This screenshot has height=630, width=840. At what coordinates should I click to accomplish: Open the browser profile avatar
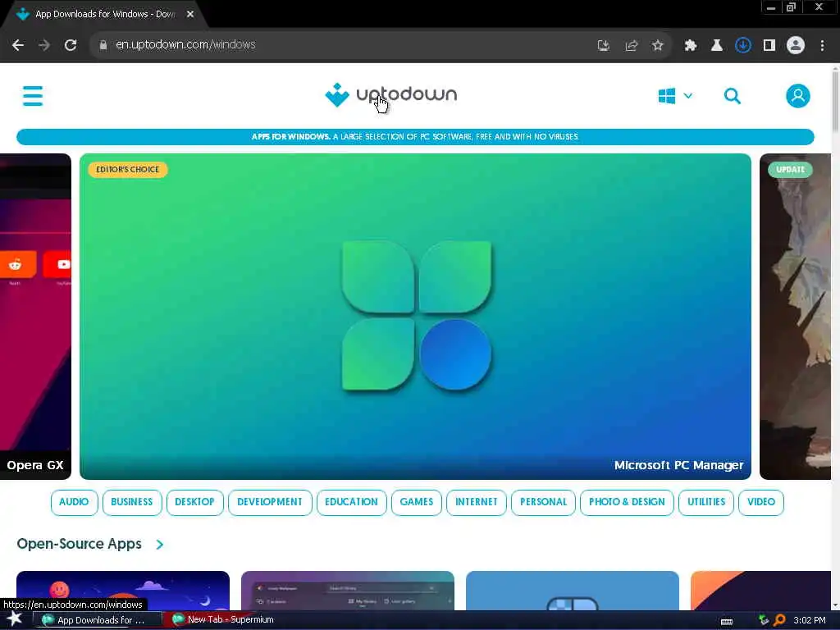click(x=796, y=45)
